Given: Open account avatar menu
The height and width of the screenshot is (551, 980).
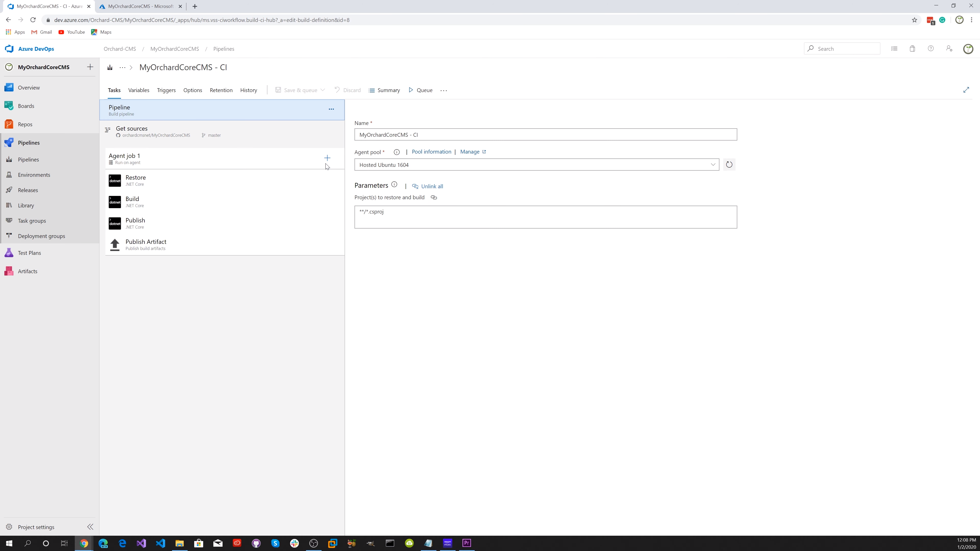Looking at the screenshot, I should pos(968,49).
